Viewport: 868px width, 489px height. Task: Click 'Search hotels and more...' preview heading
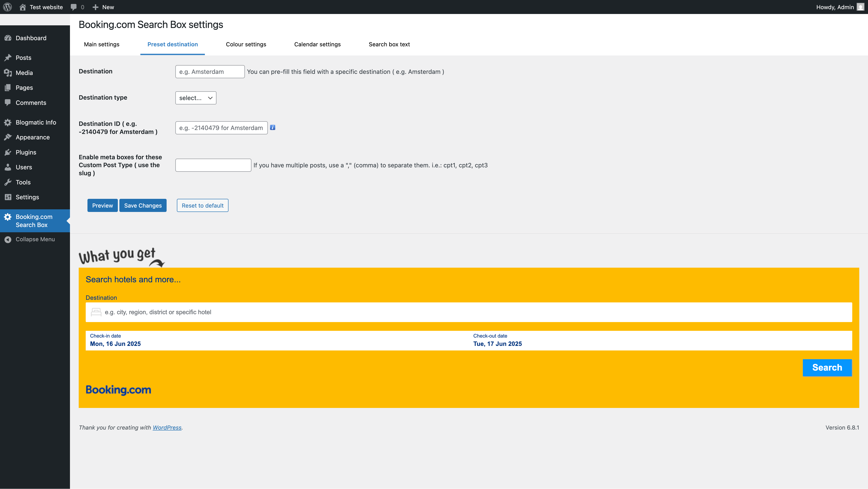click(133, 279)
